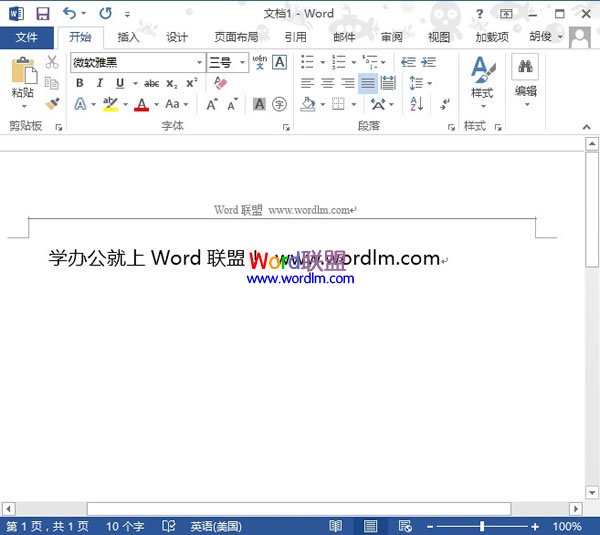Switch to the 审阅 Review tab
Screen dimensions: 600x535
point(391,38)
